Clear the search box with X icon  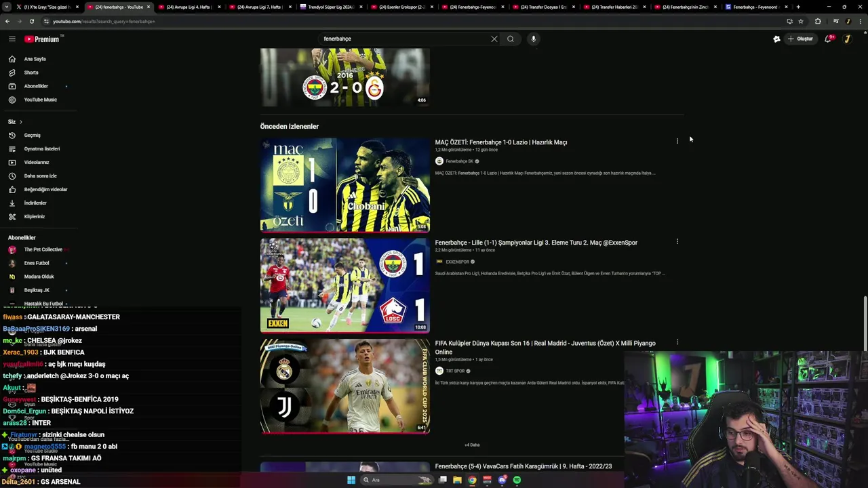tap(494, 39)
